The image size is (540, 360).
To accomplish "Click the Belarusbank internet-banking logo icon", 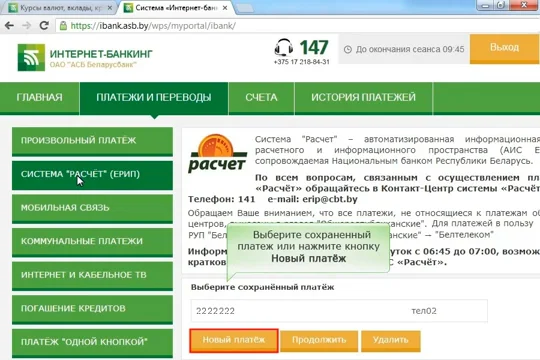I will pos(31,58).
